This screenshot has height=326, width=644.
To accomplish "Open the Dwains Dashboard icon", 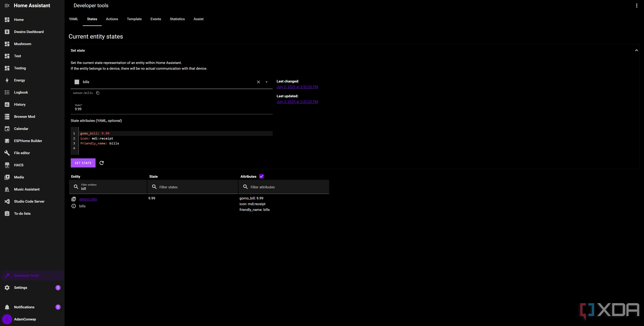I will (7, 32).
